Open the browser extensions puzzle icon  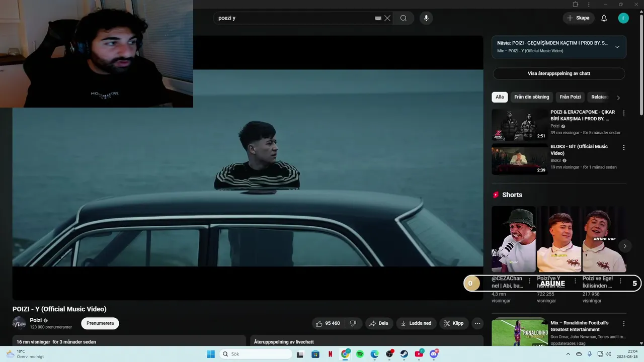coord(576,5)
